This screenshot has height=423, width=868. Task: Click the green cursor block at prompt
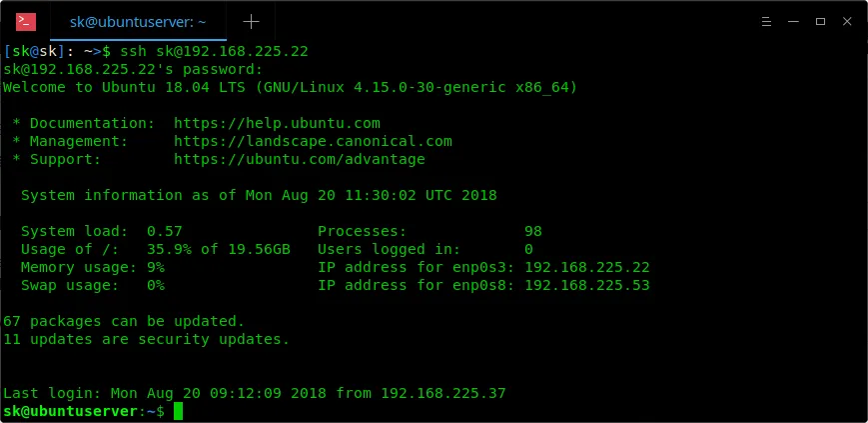[x=178, y=411]
